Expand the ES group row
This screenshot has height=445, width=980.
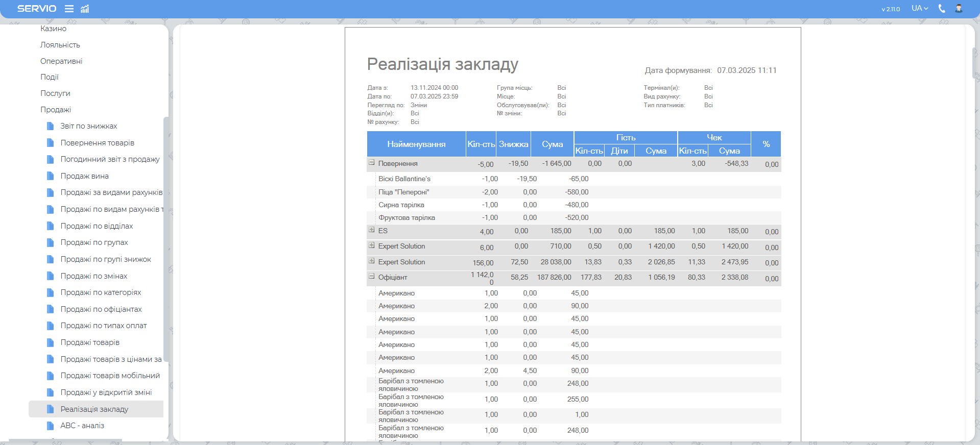[372, 230]
